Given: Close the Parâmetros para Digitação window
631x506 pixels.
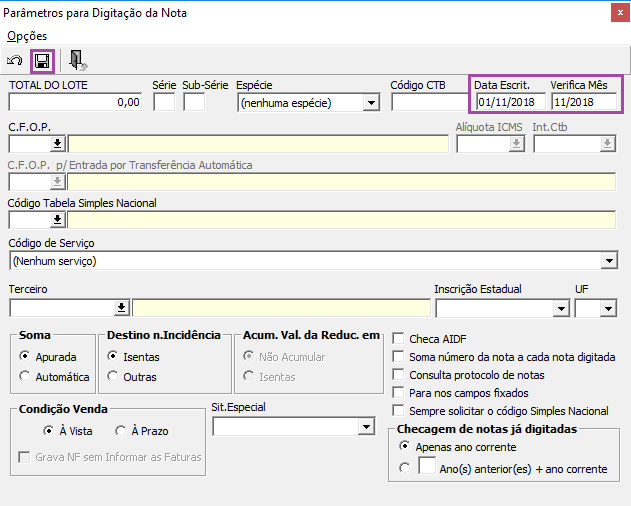Looking at the screenshot, I should click(x=612, y=13).
